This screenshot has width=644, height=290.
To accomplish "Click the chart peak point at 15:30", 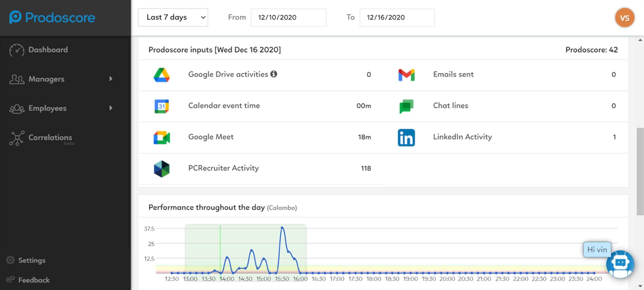I will (x=282, y=228).
